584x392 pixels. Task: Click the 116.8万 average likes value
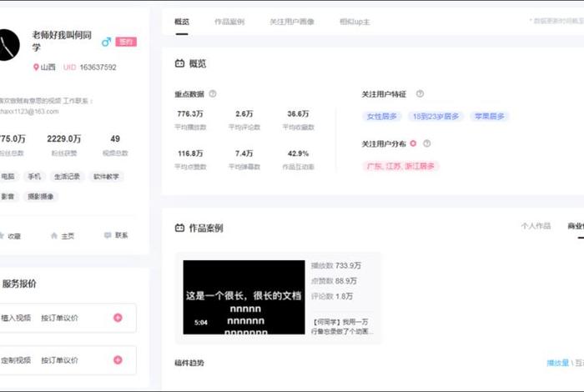click(x=190, y=153)
